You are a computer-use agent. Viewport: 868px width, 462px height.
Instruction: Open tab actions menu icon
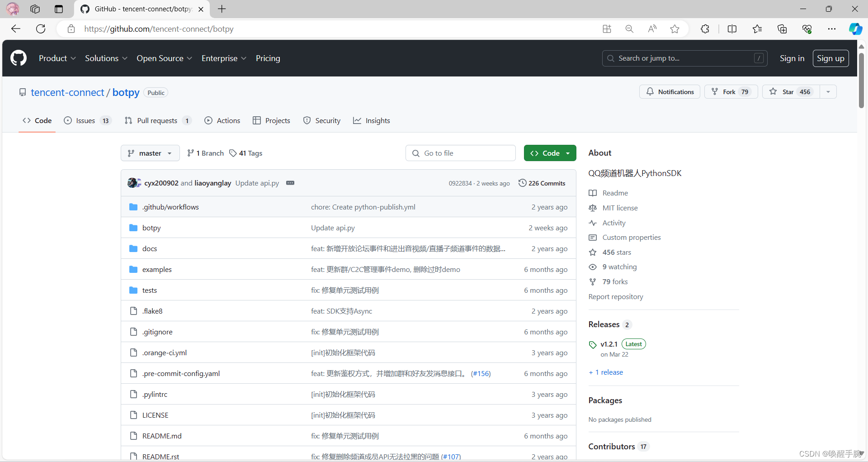pos(59,9)
